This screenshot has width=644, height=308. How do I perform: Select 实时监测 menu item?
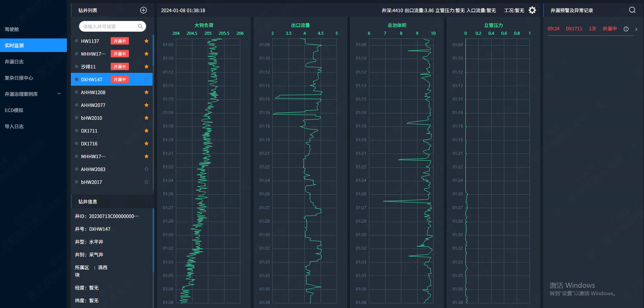[x=33, y=45]
